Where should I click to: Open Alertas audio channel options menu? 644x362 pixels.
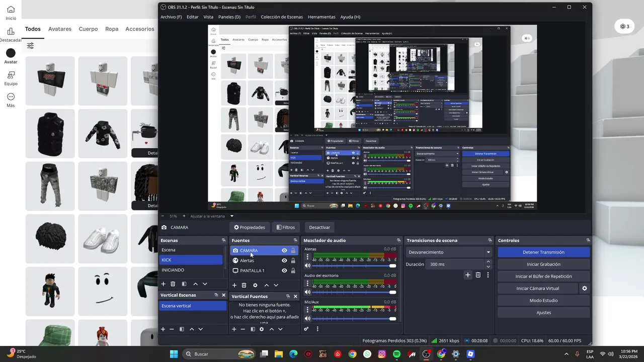click(x=307, y=256)
